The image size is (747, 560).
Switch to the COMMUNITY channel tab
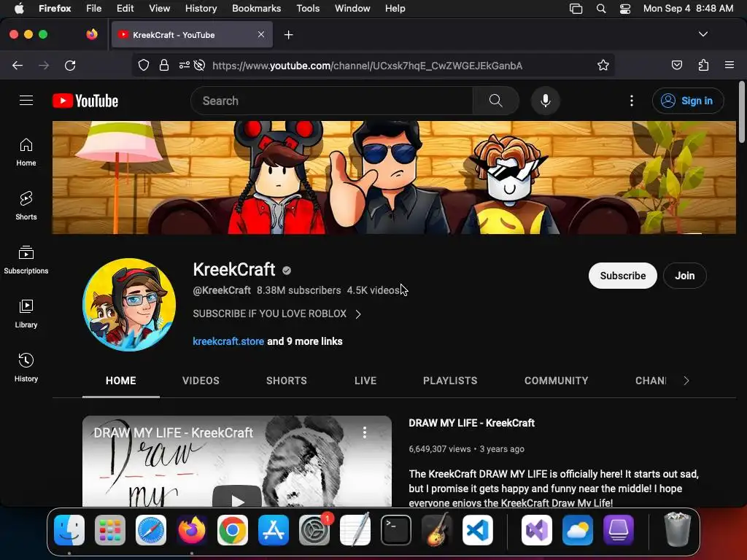click(x=556, y=381)
